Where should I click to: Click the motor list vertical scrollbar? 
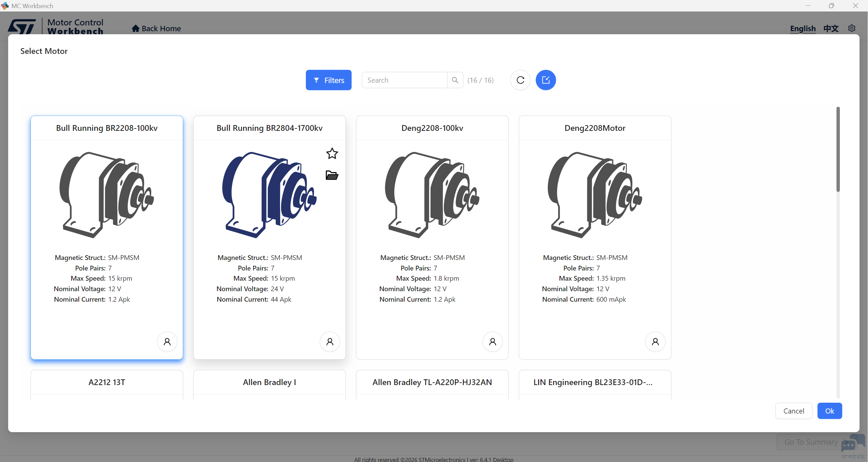click(x=838, y=149)
